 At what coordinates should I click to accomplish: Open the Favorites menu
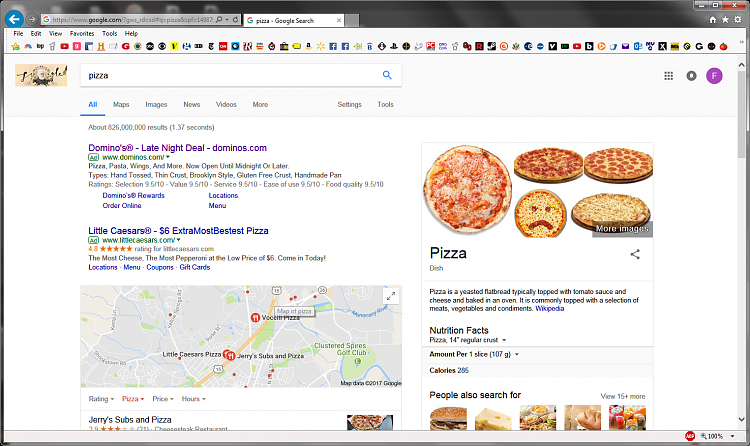click(82, 33)
